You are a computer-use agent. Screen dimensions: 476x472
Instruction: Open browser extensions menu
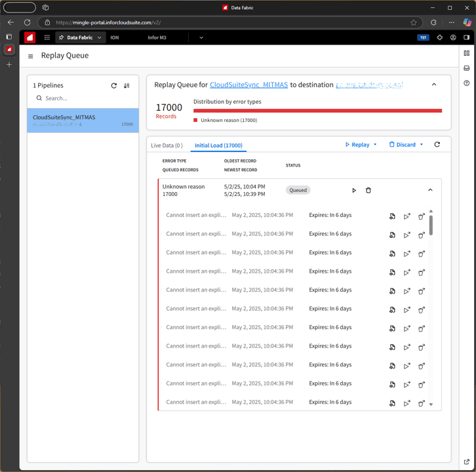tap(433, 22)
